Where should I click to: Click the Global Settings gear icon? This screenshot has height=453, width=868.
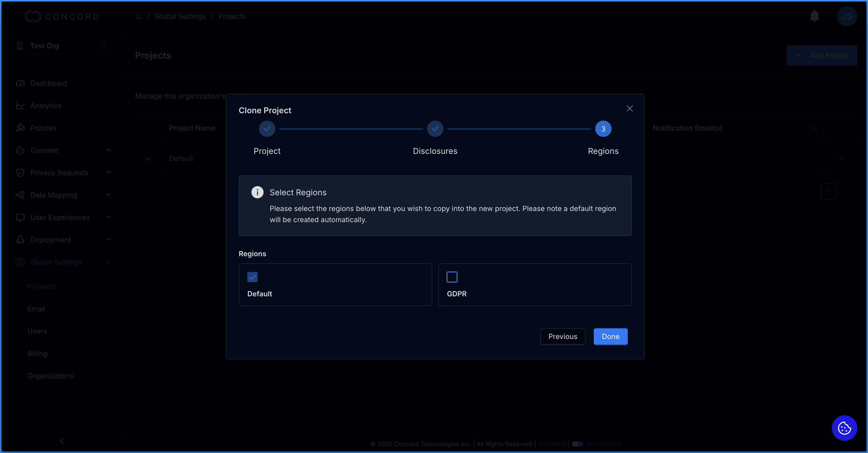coord(20,262)
